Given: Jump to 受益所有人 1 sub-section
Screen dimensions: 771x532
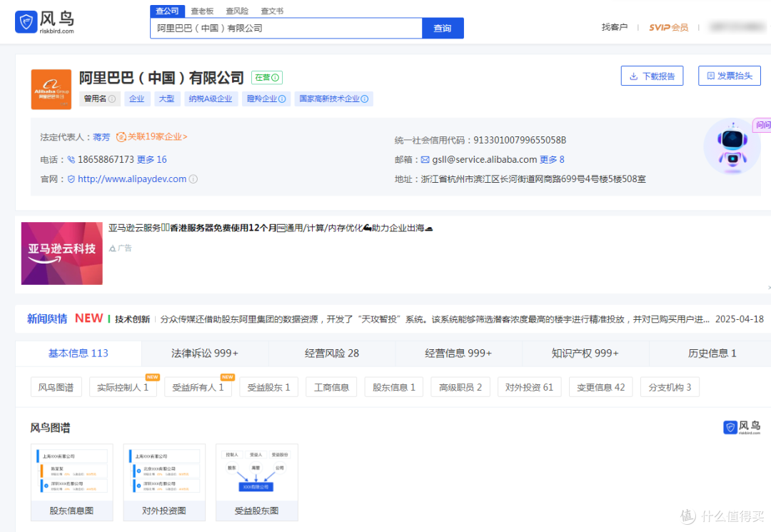Looking at the screenshot, I should pyautogui.click(x=198, y=387).
